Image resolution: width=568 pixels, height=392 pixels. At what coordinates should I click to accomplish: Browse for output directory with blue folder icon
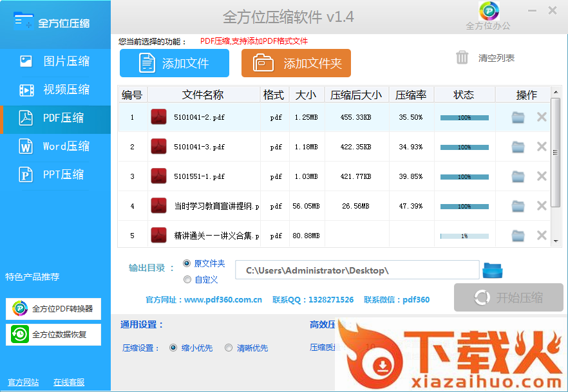[492, 270]
